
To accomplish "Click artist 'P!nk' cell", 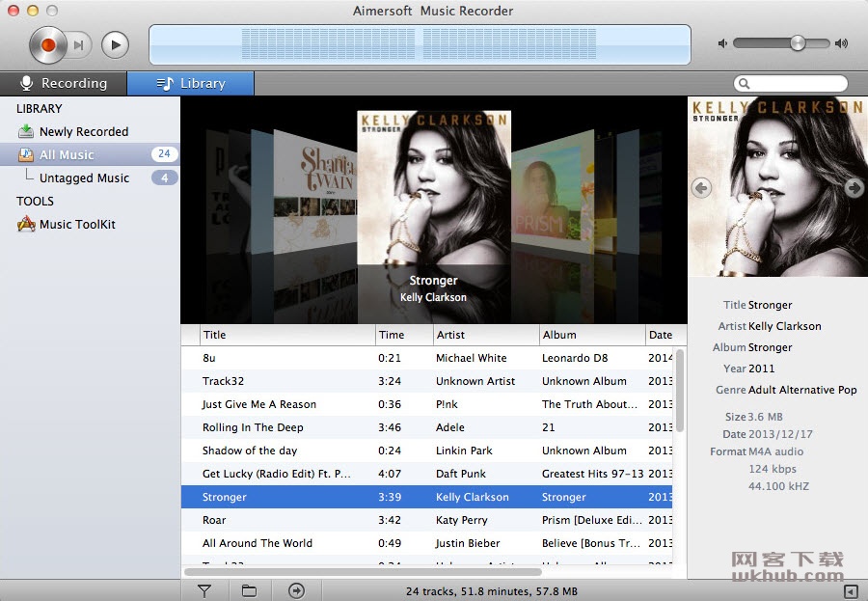I will [x=447, y=404].
